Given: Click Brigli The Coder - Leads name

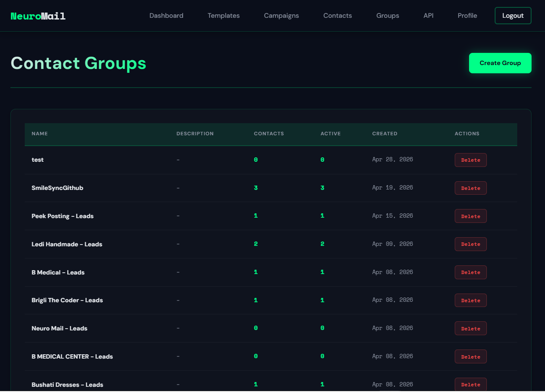Looking at the screenshot, I should (x=67, y=300).
